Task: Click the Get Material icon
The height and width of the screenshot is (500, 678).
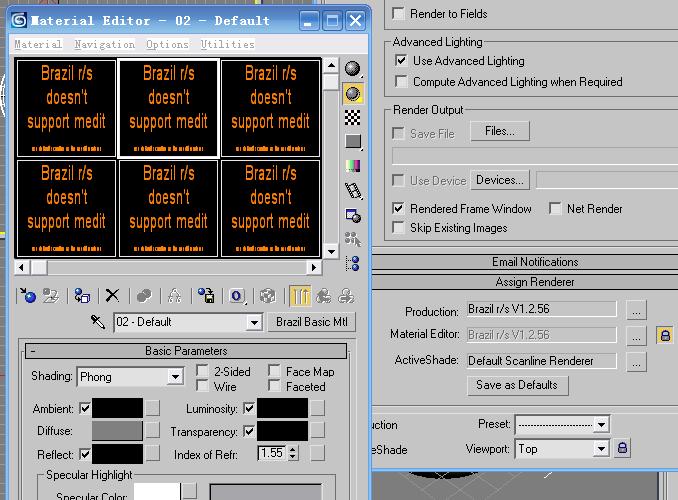Action: coord(28,296)
